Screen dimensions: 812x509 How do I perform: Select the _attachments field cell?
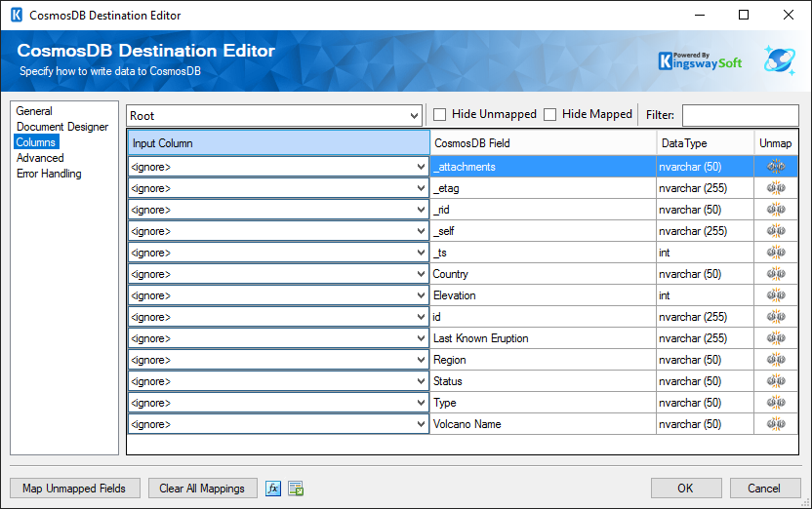pyautogui.click(x=543, y=167)
